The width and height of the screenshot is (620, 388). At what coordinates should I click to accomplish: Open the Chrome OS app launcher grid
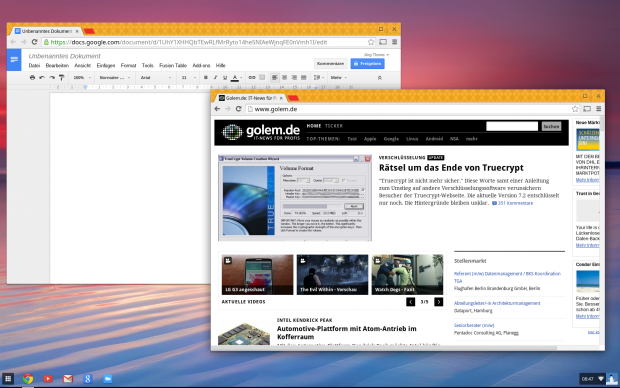[x=8, y=379]
